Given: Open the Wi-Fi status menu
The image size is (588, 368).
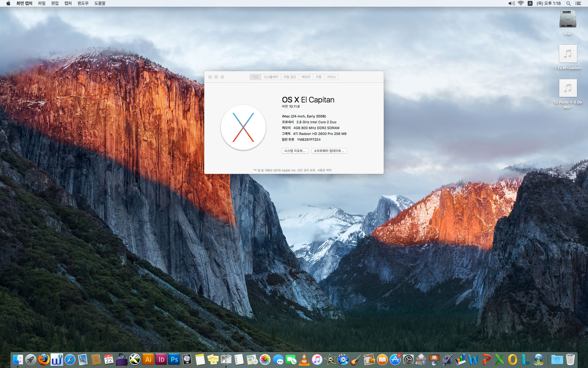Looking at the screenshot, I should point(521,3).
